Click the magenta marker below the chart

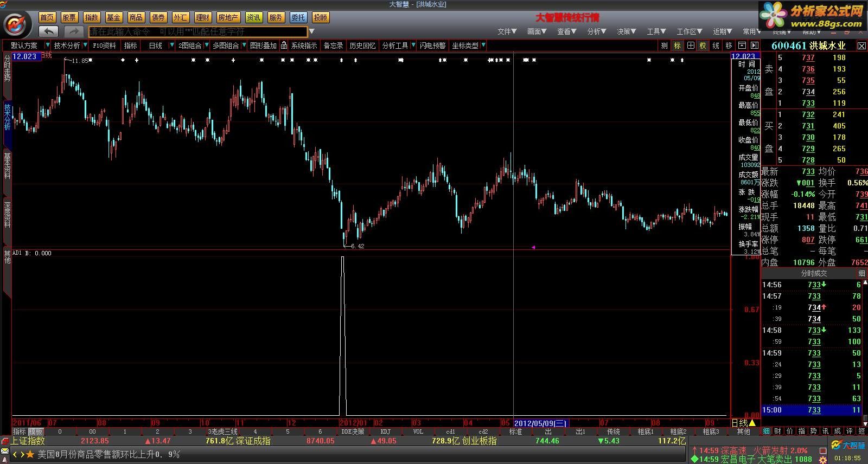coord(533,247)
